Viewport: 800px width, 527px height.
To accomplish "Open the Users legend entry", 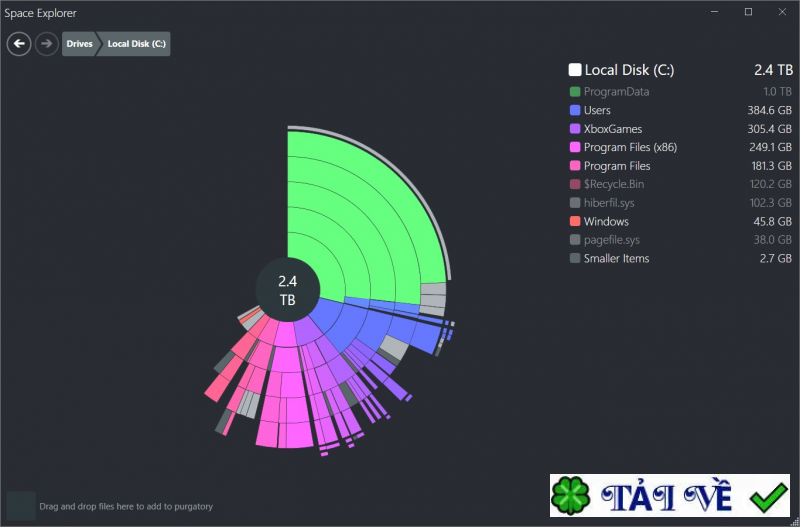I will (x=597, y=110).
